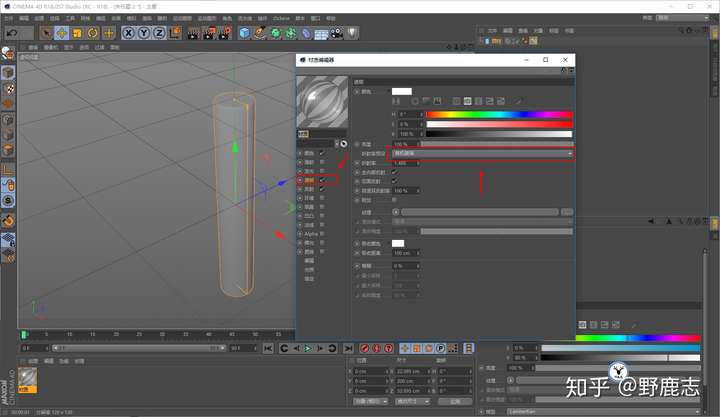Open the Lambertian model dropdown
720x417 pixels.
click(604, 412)
